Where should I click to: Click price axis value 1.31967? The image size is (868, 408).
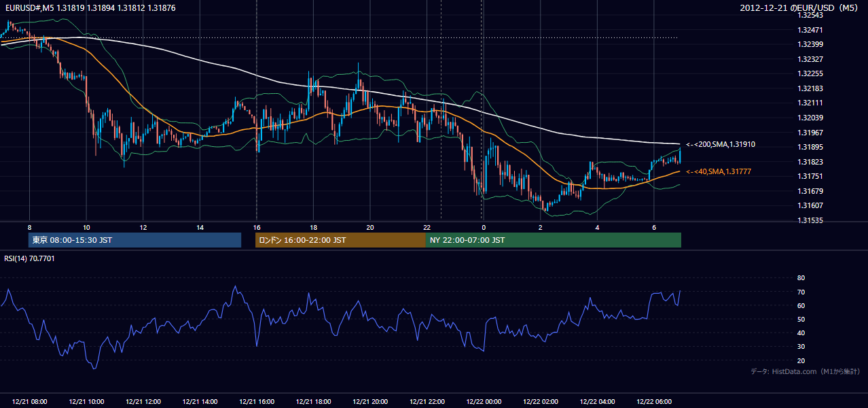pos(810,133)
